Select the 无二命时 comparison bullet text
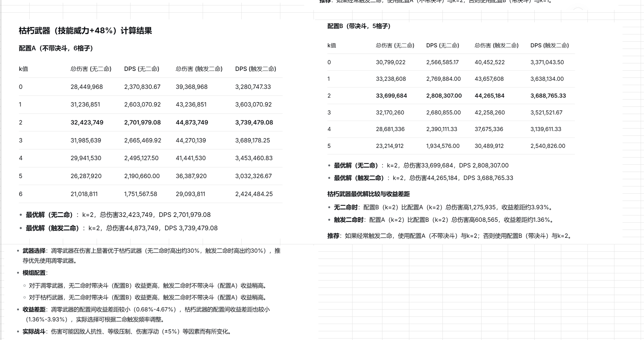The height and width of the screenshot is (340, 644). point(346,207)
